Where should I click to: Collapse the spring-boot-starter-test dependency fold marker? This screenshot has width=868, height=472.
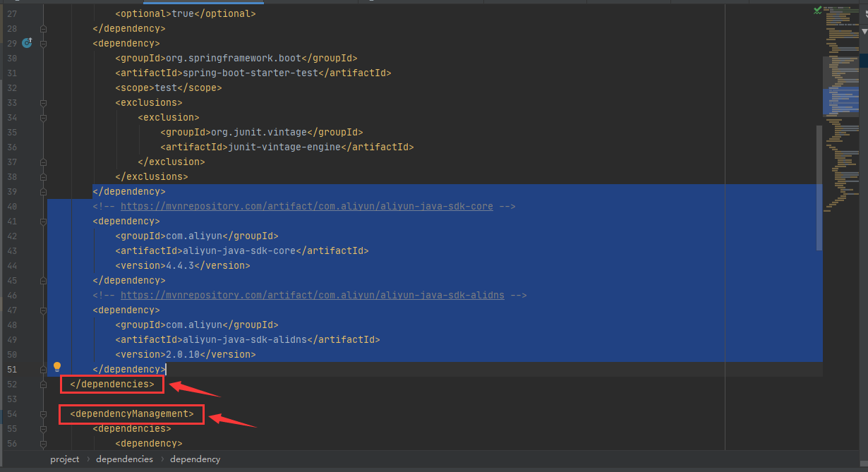coord(43,43)
